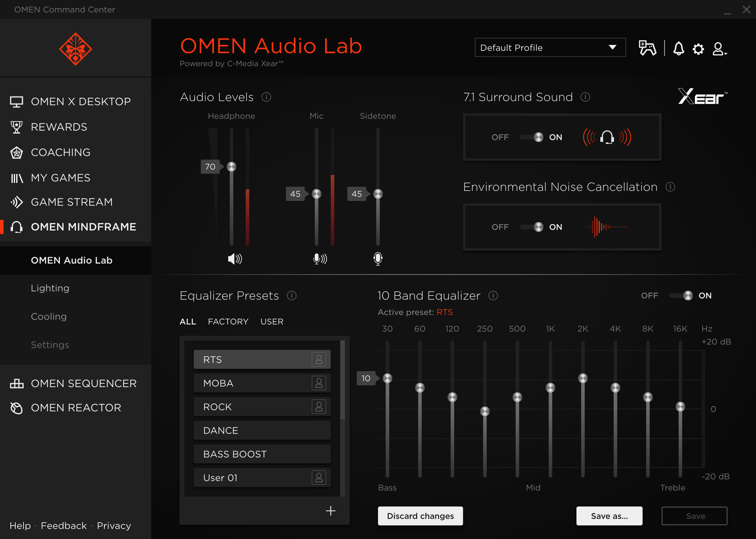Click the Save as... button
The height and width of the screenshot is (539, 756).
tap(609, 516)
